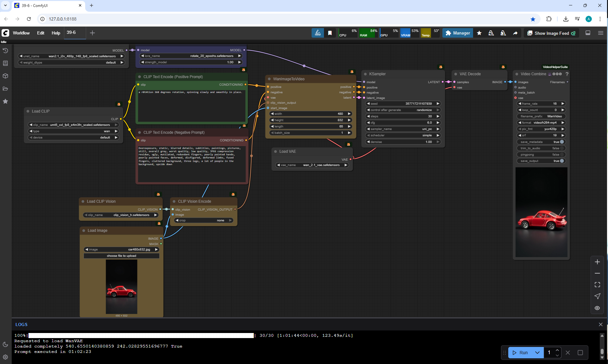The height and width of the screenshot is (364, 608).
Task: Toggle dark theme moon icon
Action: (5, 344)
